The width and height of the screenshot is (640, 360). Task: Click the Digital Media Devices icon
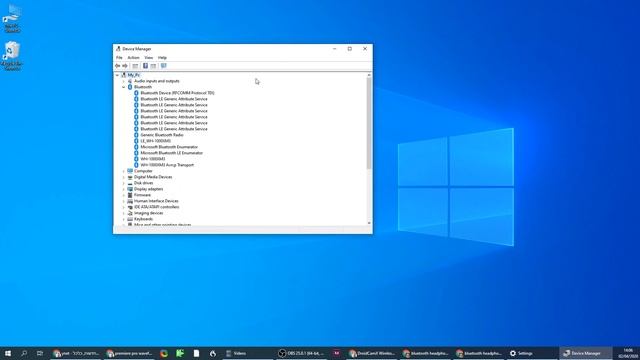(x=130, y=177)
